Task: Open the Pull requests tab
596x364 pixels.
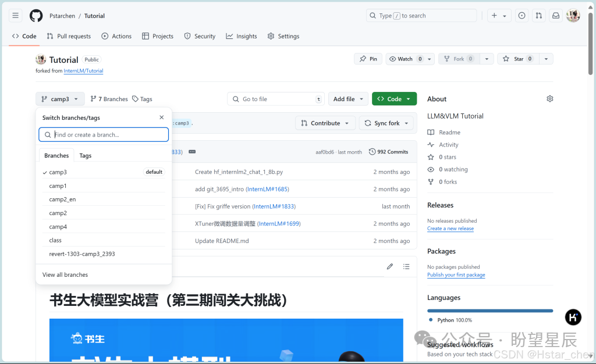Action: (69, 36)
